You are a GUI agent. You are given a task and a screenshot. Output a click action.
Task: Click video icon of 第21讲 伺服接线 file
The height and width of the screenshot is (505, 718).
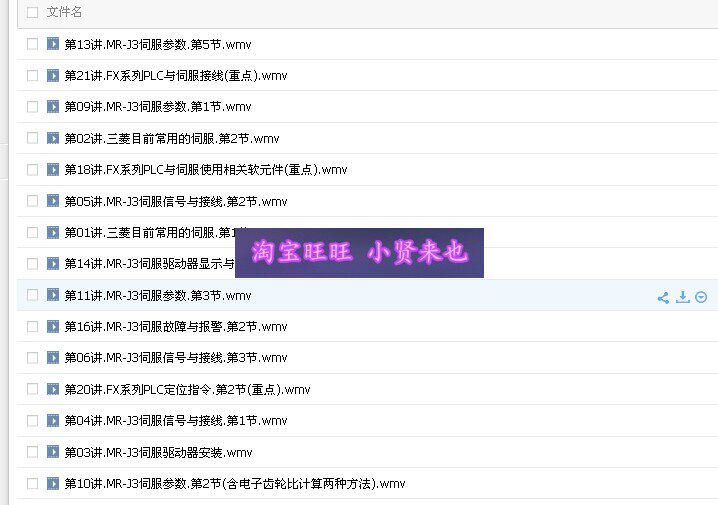coord(53,75)
